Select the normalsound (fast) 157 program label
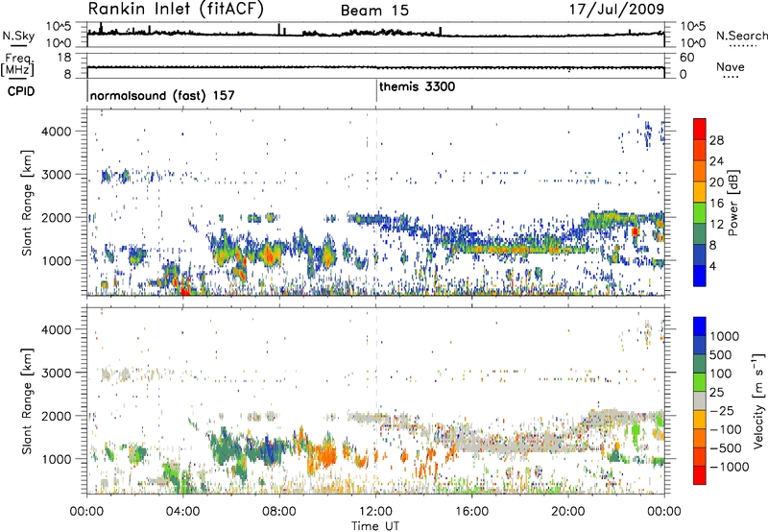Screen dimensions: 768x532 pos(162,95)
